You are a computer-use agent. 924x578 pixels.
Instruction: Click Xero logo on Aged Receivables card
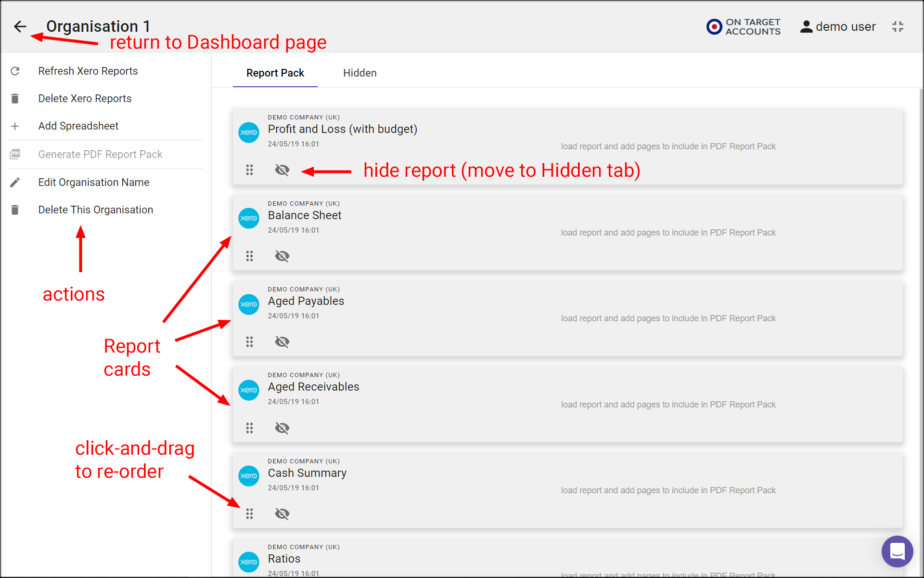coord(249,390)
